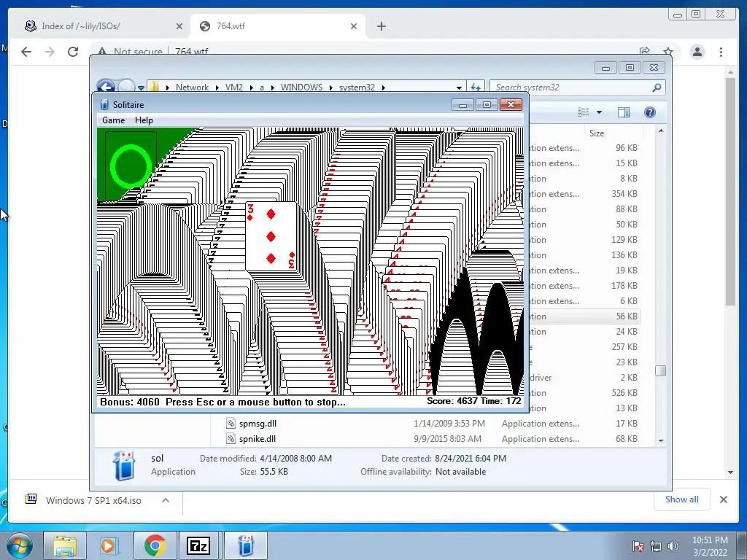Toggle the Explorer preview pane

click(x=624, y=112)
